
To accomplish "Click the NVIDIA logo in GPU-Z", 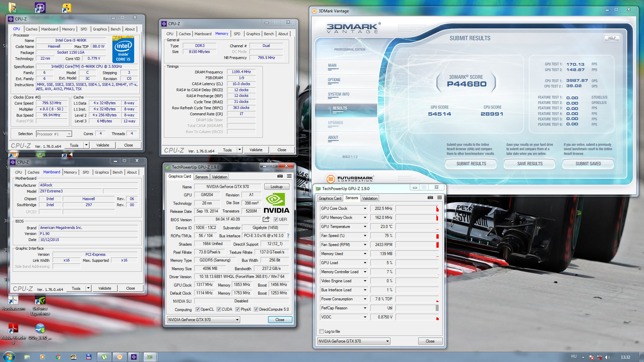I will (276, 203).
